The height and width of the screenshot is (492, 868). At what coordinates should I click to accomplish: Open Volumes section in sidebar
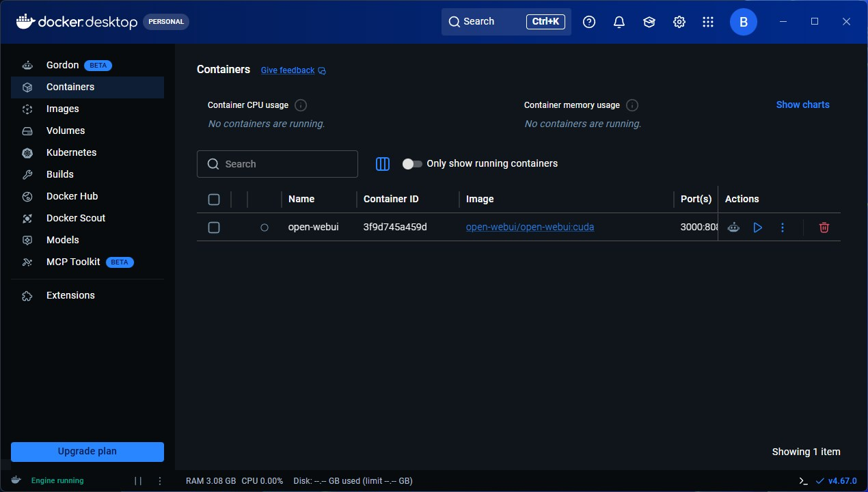pos(66,131)
